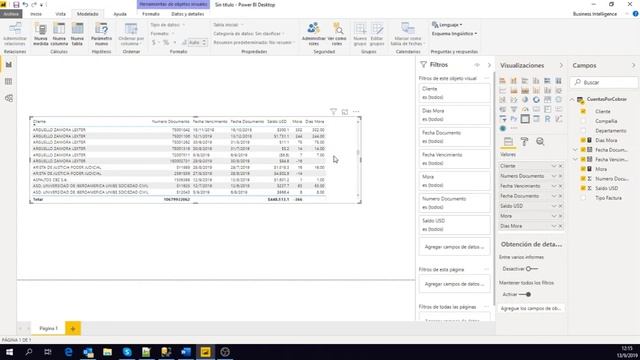Uncheck the Mora field checkbox

tap(583, 169)
